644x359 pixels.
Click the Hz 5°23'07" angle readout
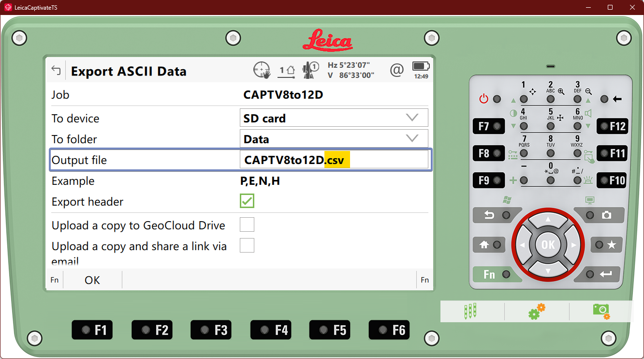(349, 65)
